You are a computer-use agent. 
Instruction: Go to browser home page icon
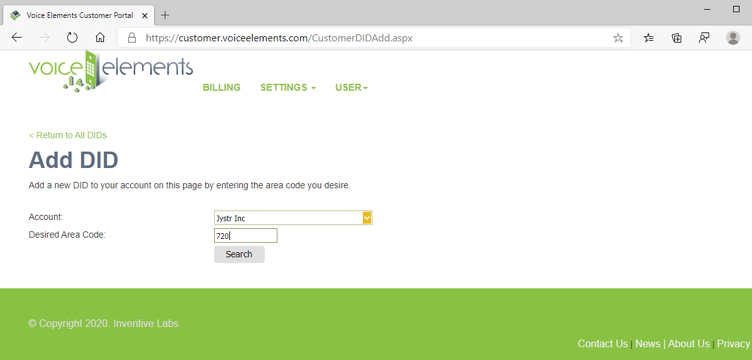pos(100,38)
